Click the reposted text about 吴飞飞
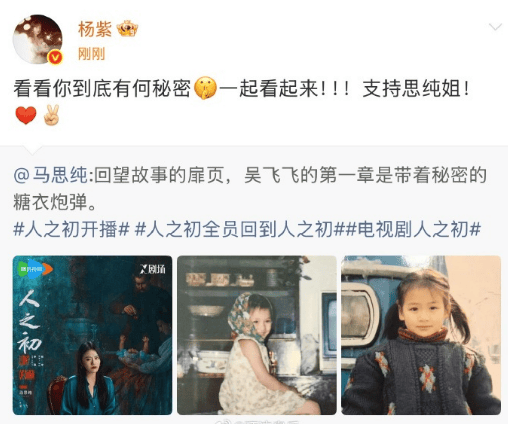Screen dimensions: 508x424 [x=250, y=188]
